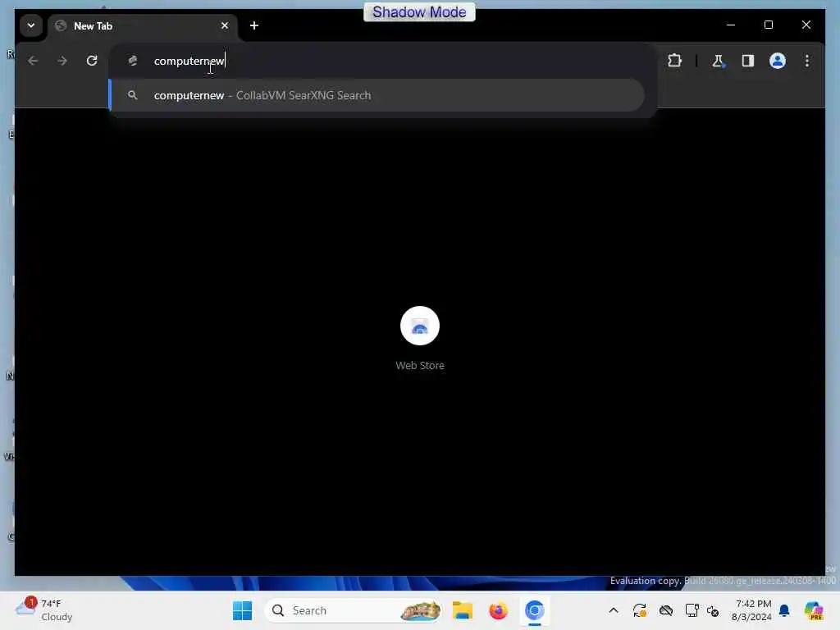
Task: Open the clock showing 7:42 PM
Action: point(752,610)
